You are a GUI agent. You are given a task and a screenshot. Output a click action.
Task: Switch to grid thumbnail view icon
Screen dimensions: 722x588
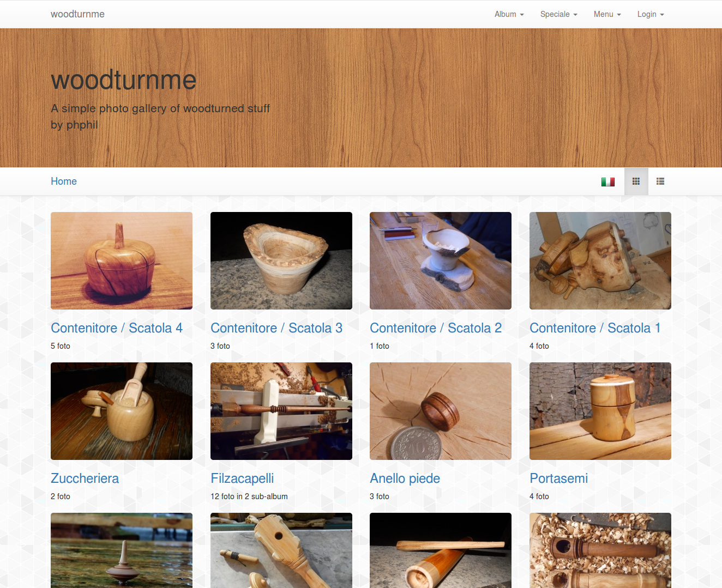(x=636, y=181)
